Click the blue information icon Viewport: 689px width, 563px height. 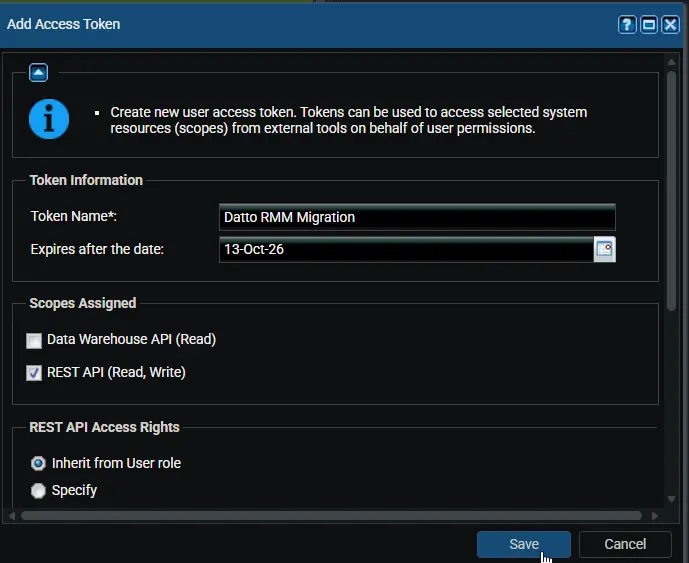click(x=49, y=119)
